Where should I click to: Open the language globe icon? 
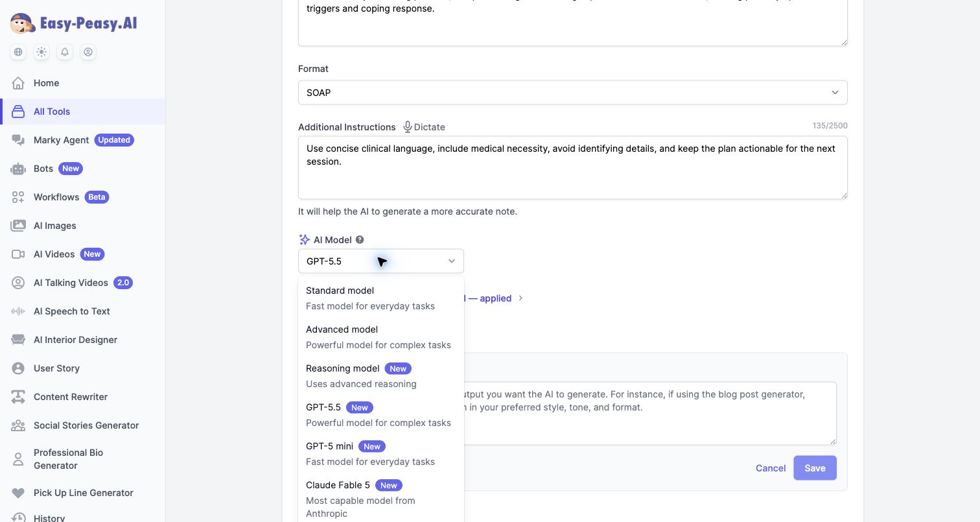pos(18,52)
